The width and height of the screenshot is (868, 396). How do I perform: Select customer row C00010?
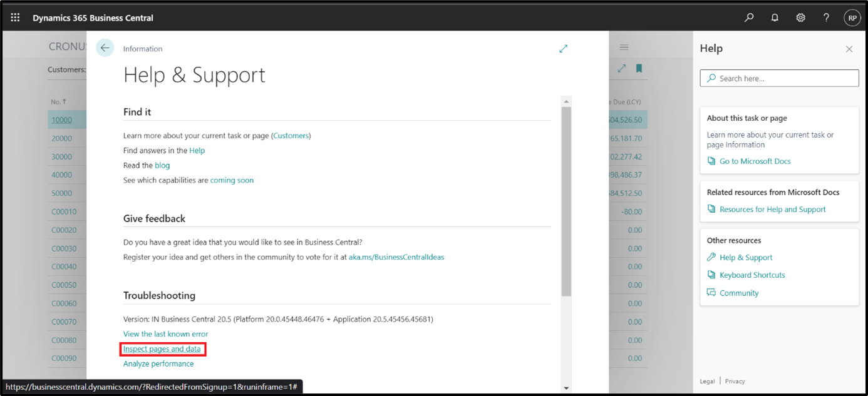pyautogui.click(x=64, y=211)
